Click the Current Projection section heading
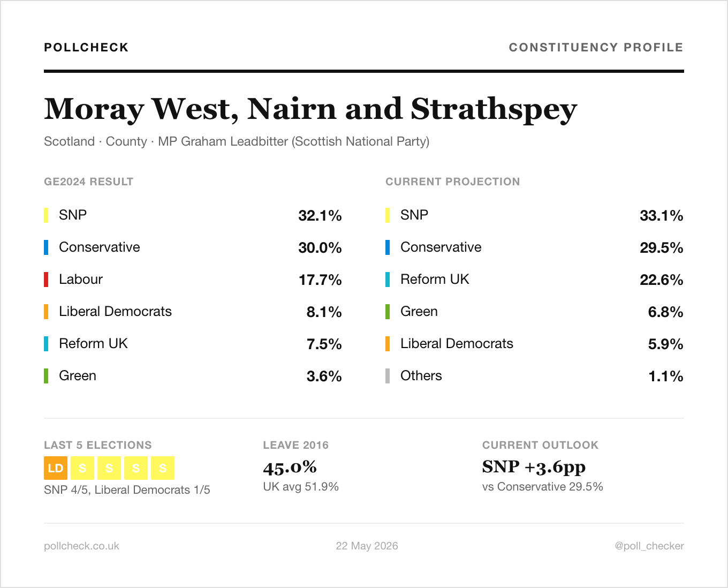 tap(453, 182)
